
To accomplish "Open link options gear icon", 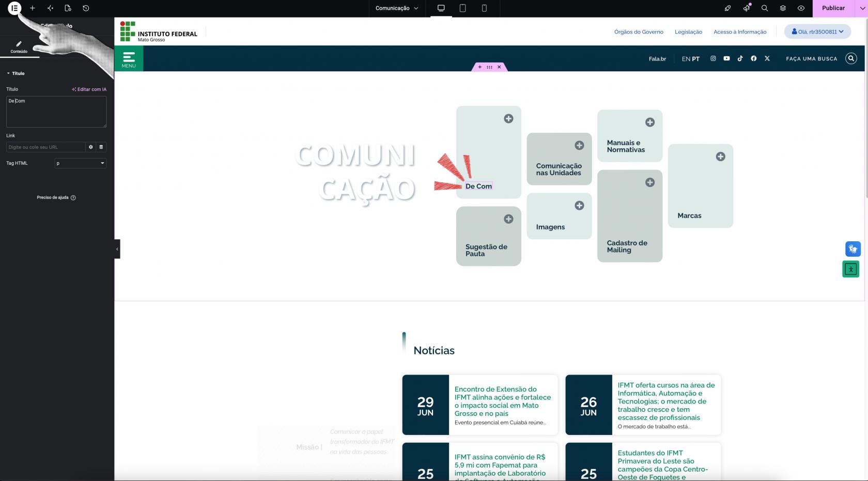I will 91,147.
